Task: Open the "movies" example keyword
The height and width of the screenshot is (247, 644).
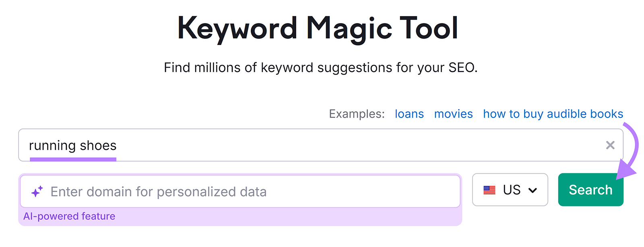Action: click(453, 114)
